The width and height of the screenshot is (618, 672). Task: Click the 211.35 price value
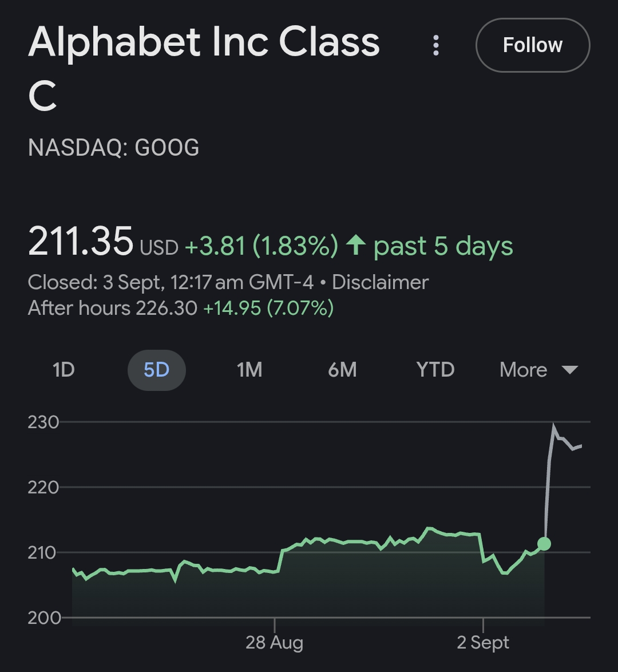(x=81, y=242)
